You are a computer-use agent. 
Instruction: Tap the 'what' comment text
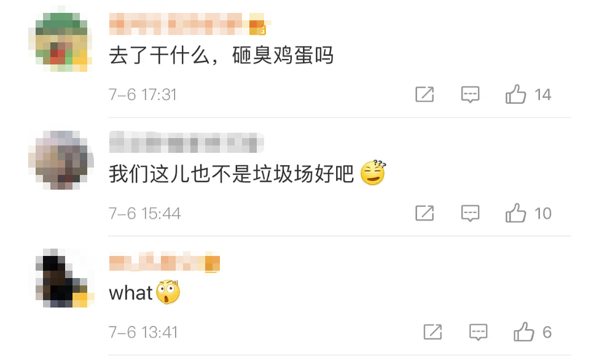[x=131, y=293]
